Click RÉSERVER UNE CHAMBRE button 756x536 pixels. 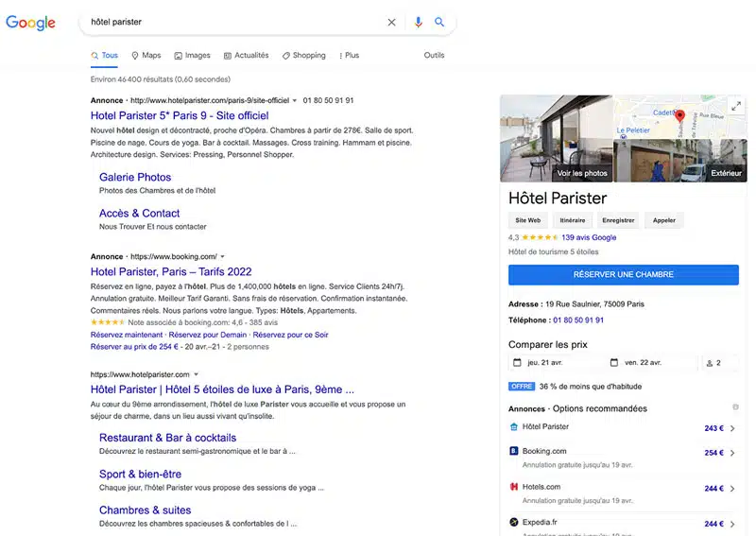[x=623, y=274]
